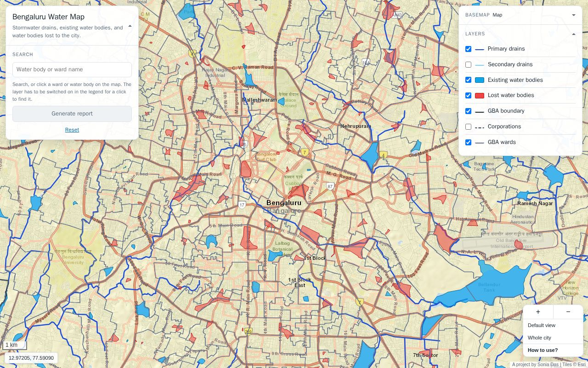588x368 pixels.
Task: Collapse the Bengaluru Water Map title panel
Action: 130,26
